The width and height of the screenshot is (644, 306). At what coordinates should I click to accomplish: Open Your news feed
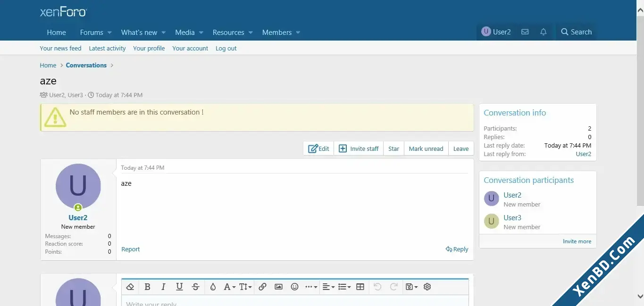tap(60, 48)
